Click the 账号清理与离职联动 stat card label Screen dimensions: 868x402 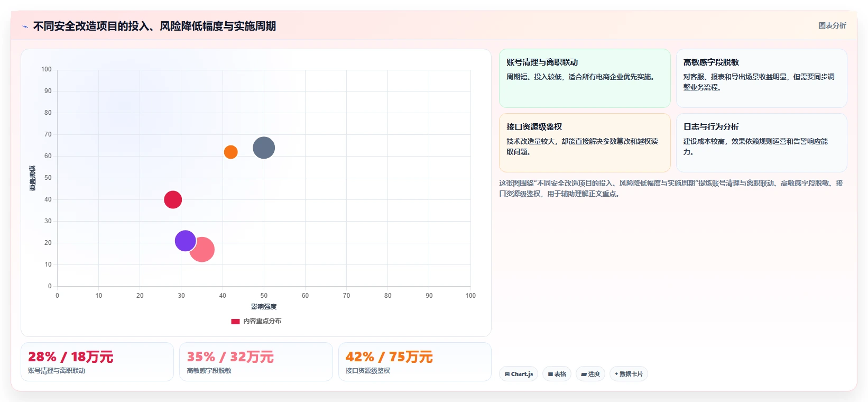[x=57, y=371]
